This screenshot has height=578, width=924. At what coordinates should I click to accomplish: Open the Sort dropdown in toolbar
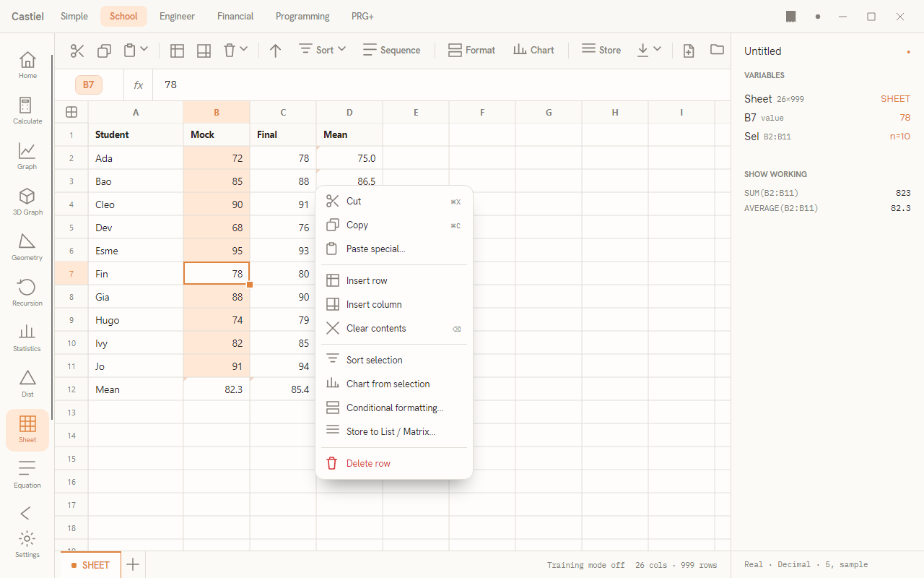point(322,50)
